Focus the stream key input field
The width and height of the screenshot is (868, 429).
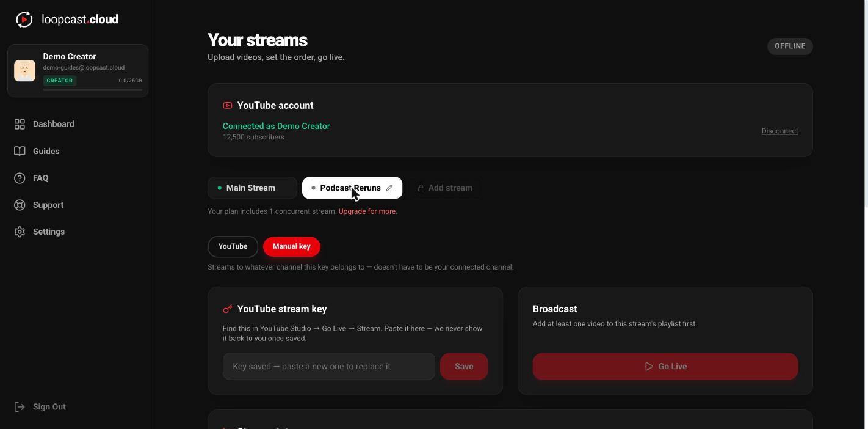(329, 366)
